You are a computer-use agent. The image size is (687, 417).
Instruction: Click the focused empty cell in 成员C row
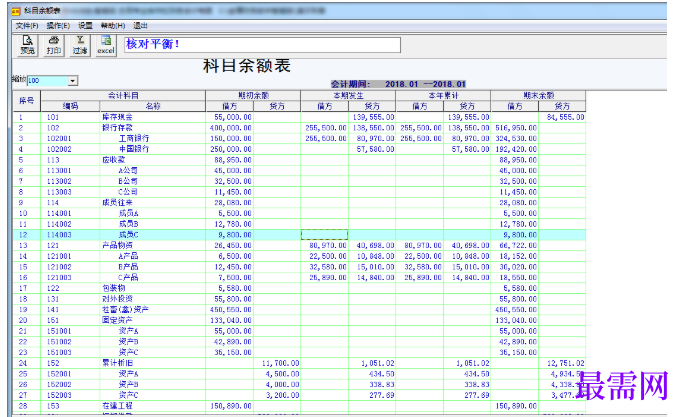(x=325, y=235)
